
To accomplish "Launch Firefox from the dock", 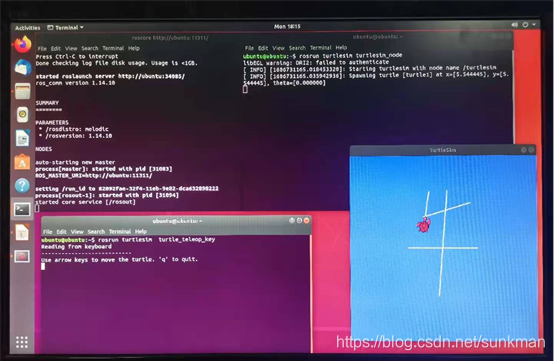I will pyautogui.click(x=23, y=45).
